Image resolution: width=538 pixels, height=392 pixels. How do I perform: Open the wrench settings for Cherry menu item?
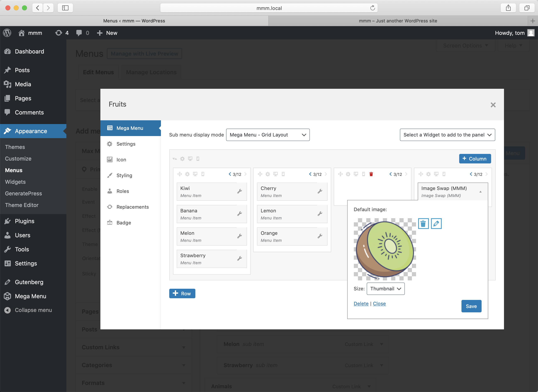pos(320,191)
